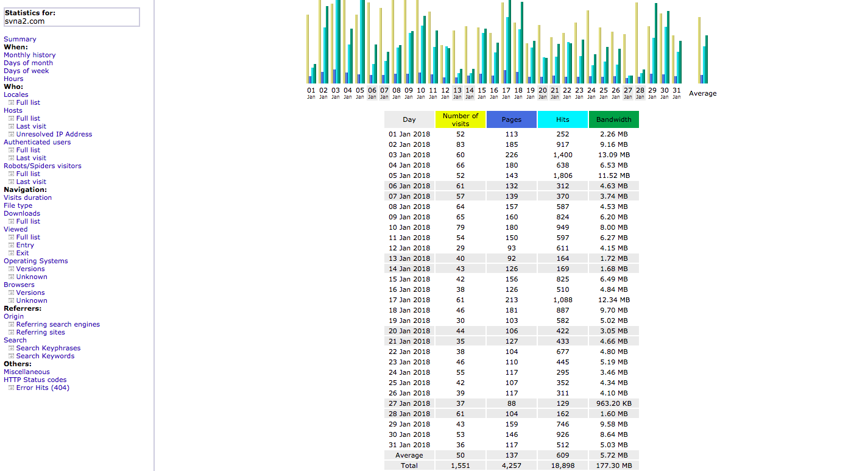
Task: Open the Summary link
Action: [x=20, y=39]
